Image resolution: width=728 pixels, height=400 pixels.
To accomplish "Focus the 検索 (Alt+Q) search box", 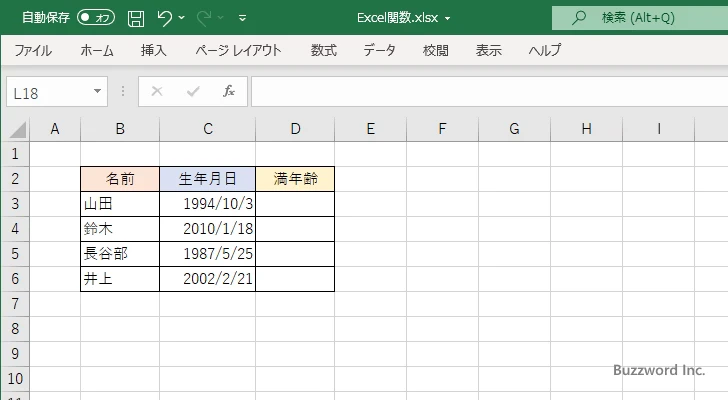I will pos(640,18).
